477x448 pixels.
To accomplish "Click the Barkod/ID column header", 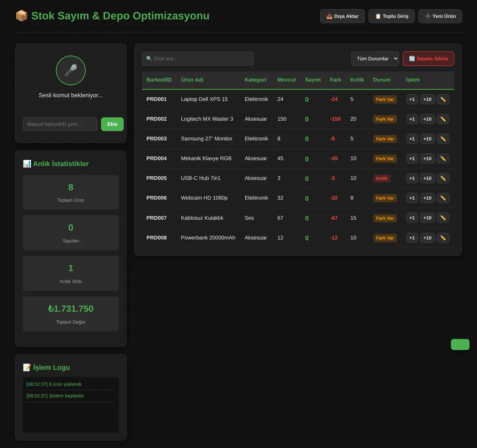I will [159, 80].
